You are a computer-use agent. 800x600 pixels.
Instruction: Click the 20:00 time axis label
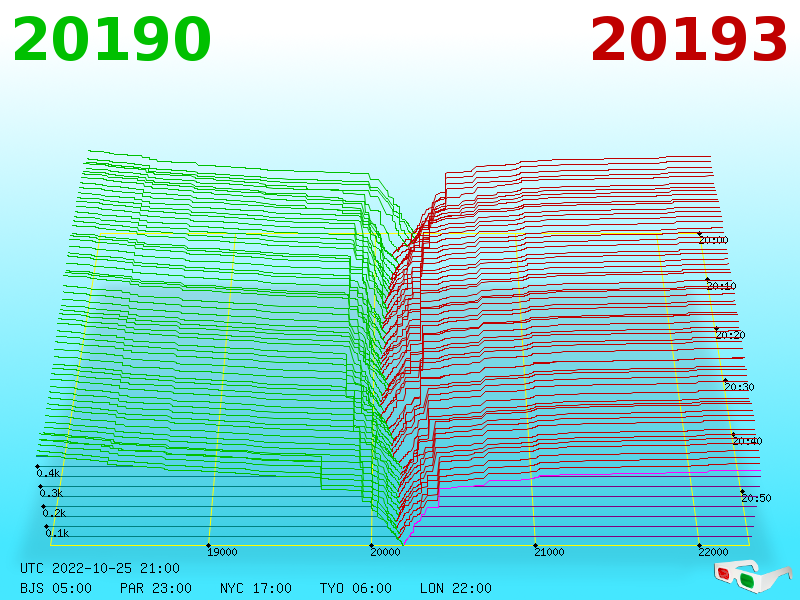(713, 240)
